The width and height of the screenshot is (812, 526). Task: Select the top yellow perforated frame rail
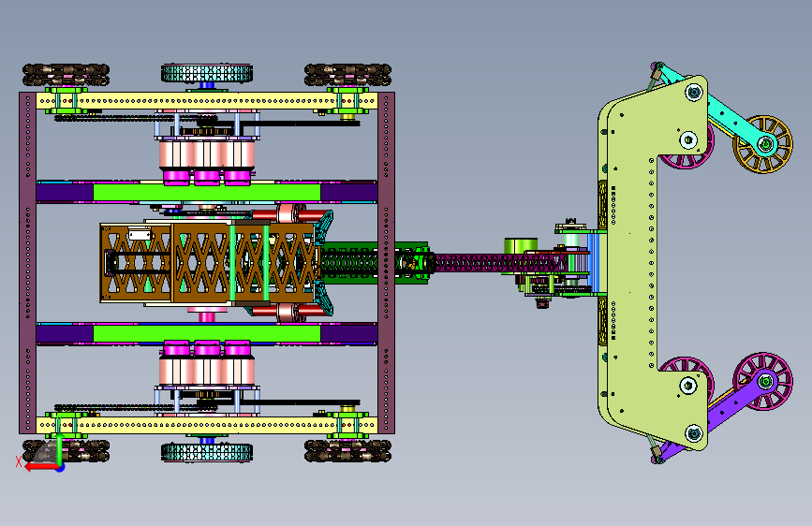coord(207,100)
